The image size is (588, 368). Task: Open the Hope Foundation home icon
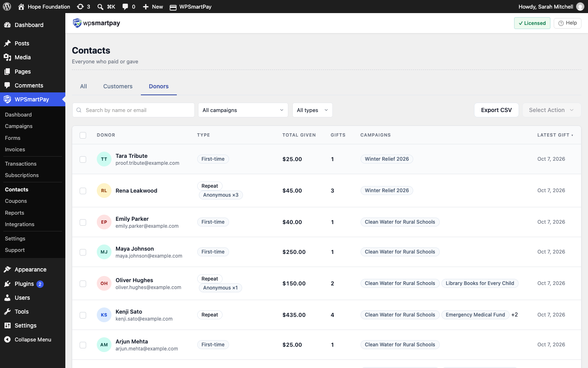point(21,7)
